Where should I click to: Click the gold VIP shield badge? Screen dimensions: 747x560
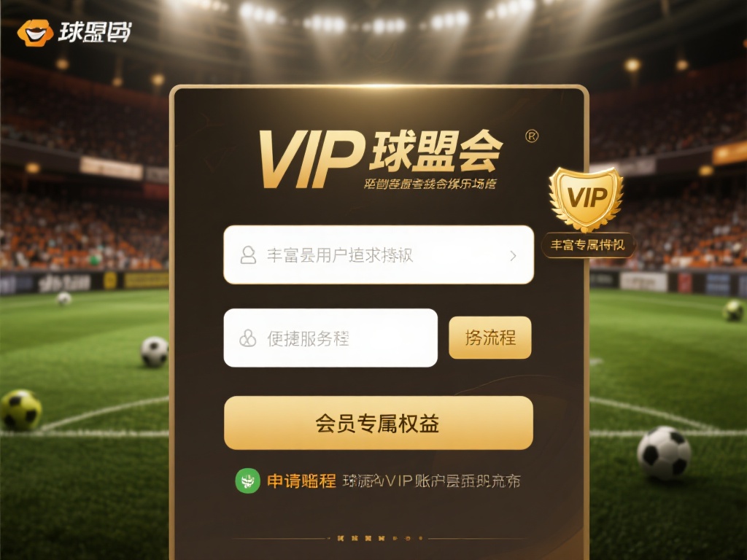coord(586,199)
